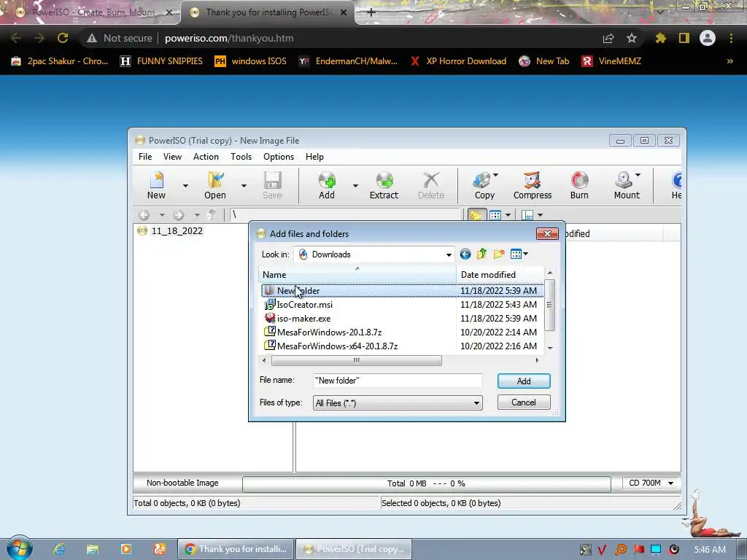Open the Help menu
The image size is (747, 560).
(314, 157)
